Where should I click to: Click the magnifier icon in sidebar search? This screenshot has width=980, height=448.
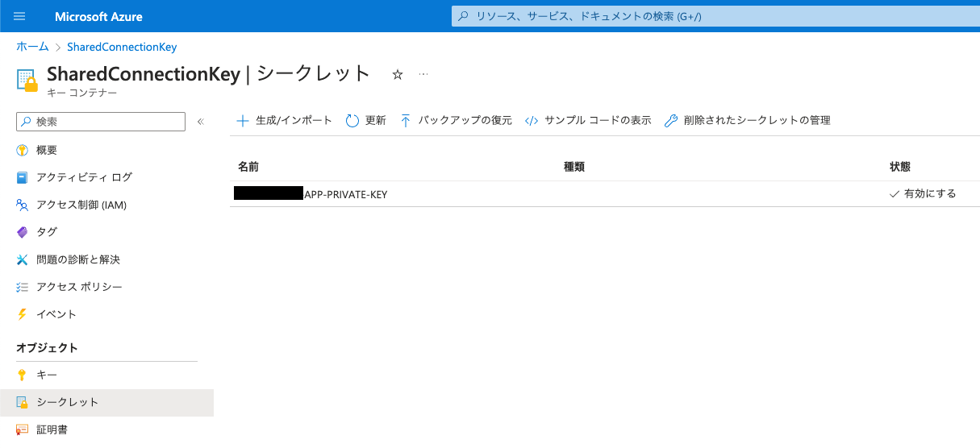tap(27, 122)
